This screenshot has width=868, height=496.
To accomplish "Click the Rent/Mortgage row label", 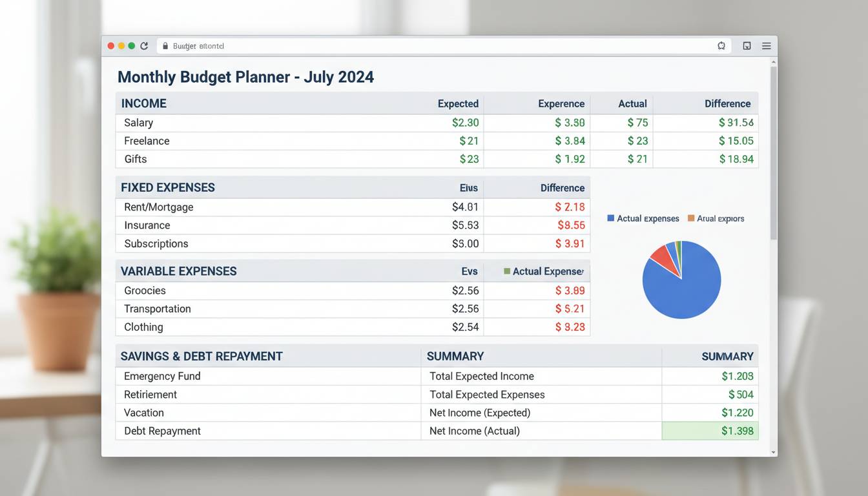I will pos(159,207).
